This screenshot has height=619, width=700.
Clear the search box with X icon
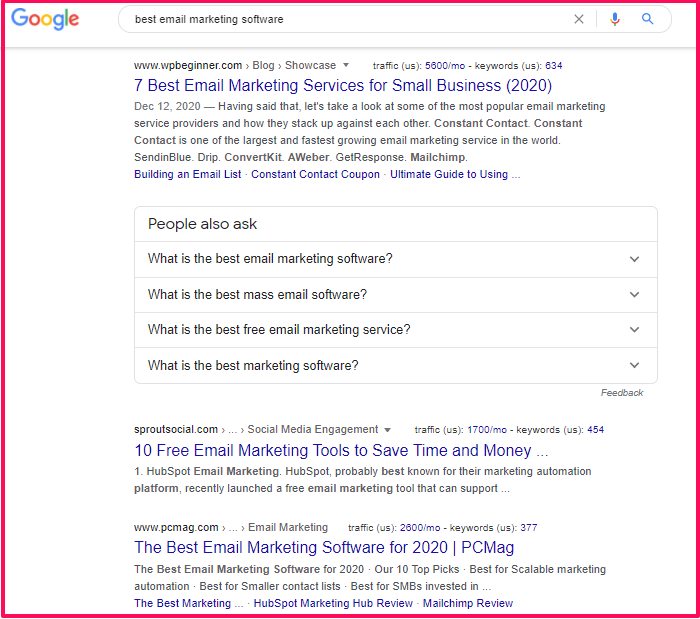(x=579, y=19)
